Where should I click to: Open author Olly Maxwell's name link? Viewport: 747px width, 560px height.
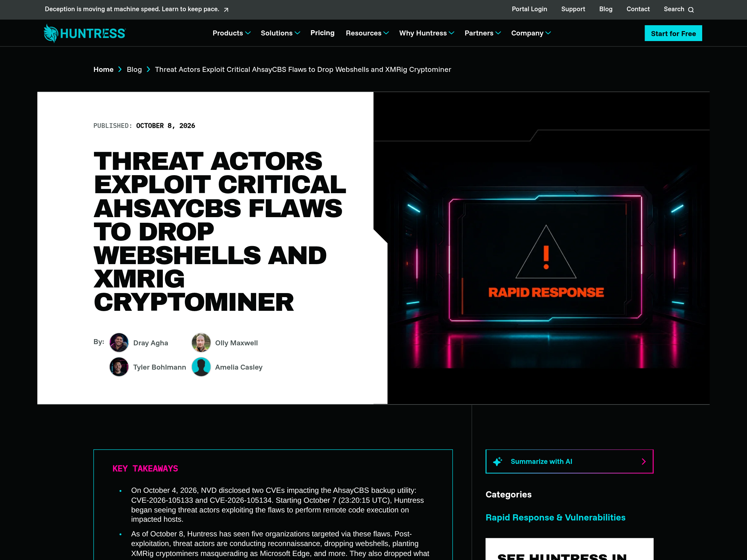tap(236, 343)
